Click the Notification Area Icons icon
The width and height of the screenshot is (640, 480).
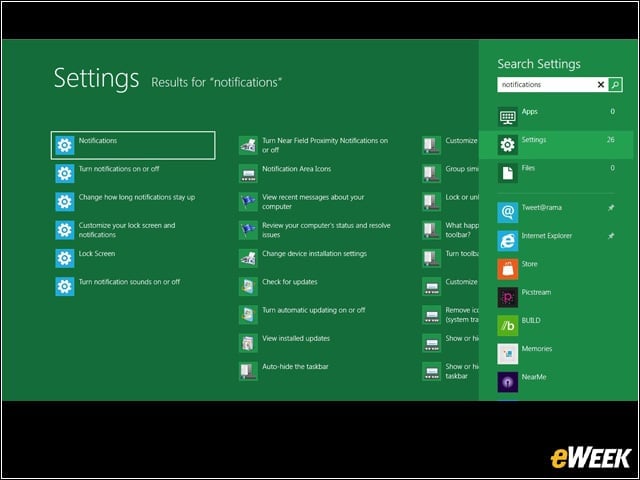coord(248,173)
